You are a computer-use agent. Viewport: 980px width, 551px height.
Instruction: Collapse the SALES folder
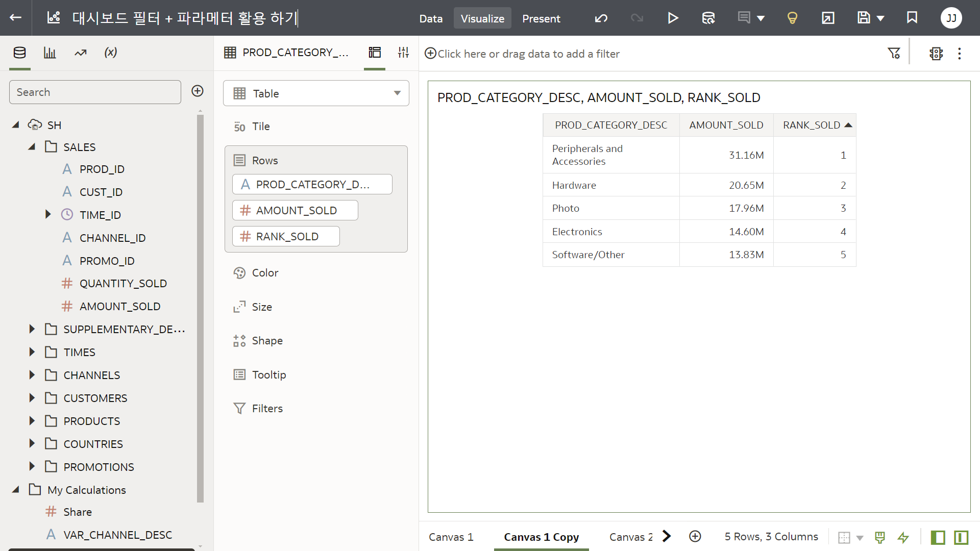[32, 147]
